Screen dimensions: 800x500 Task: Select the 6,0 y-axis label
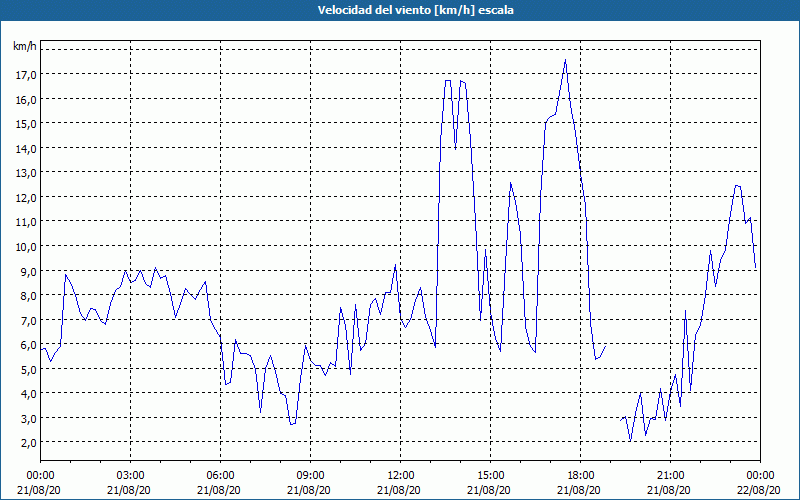pyautogui.click(x=29, y=344)
